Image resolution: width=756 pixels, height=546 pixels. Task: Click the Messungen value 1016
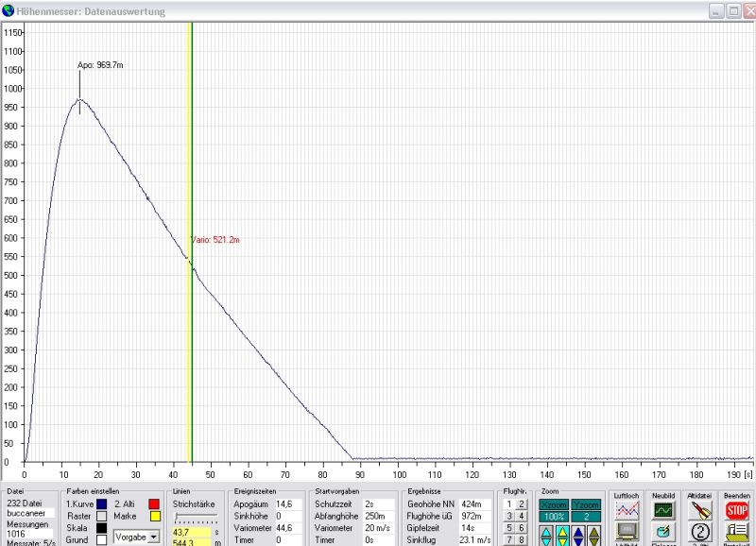[29, 534]
